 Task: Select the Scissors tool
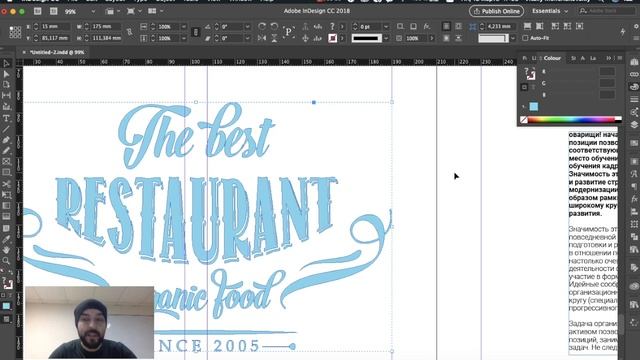click(x=7, y=184)
